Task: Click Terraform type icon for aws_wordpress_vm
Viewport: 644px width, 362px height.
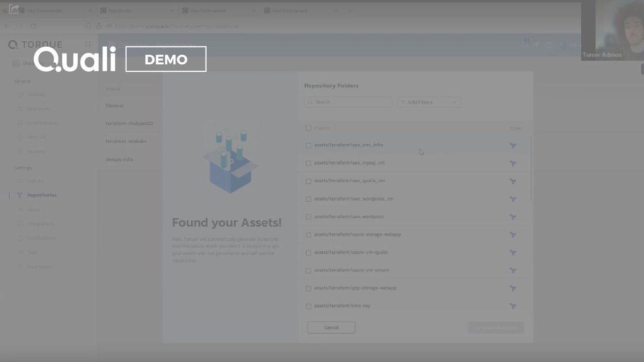Action: [513, 199]
